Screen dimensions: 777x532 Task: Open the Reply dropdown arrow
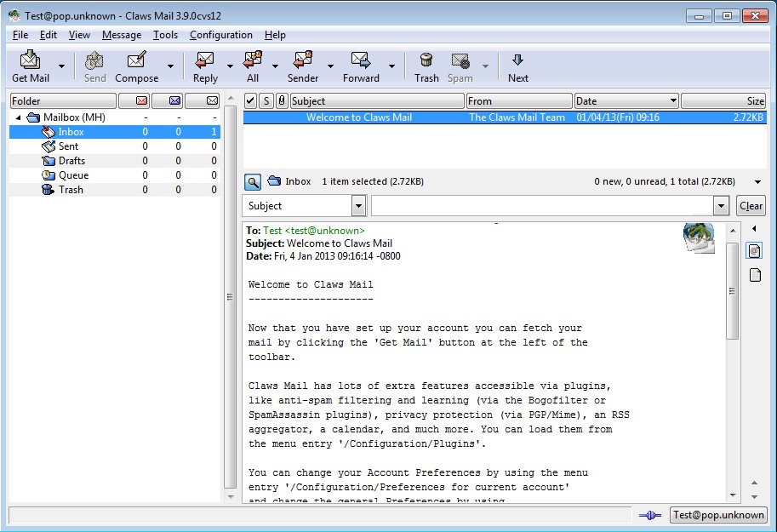(x=230, y=66)
